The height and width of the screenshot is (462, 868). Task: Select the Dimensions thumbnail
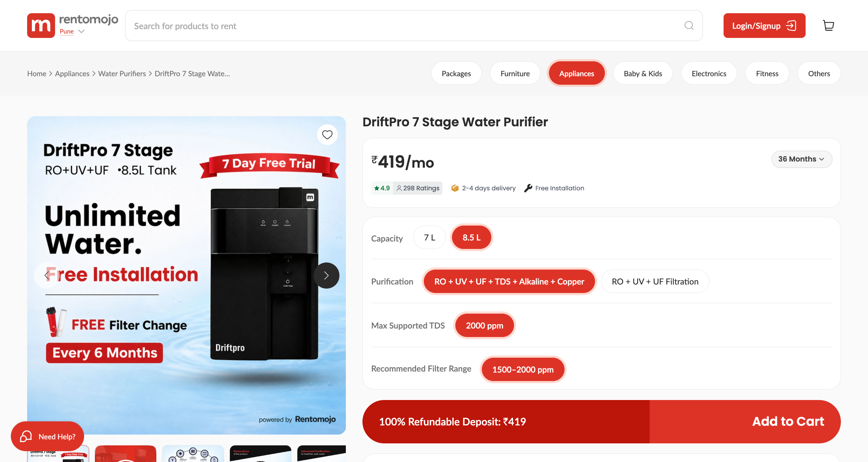[260, 454]
